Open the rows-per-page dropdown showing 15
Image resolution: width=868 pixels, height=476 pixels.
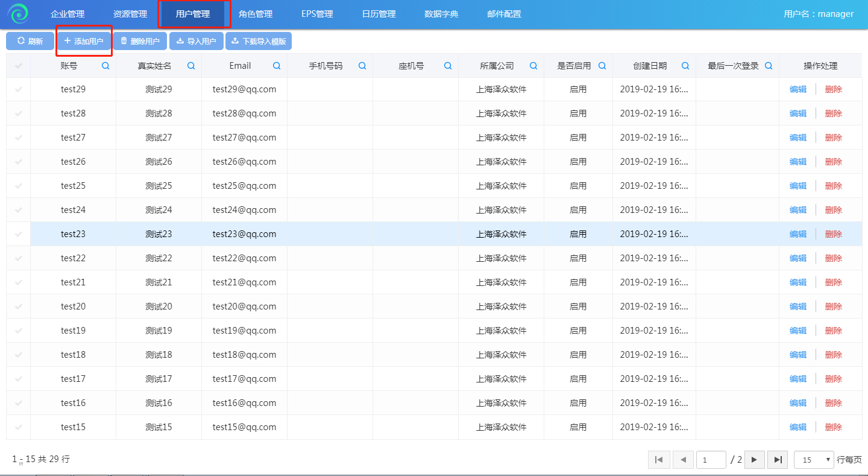814,460
